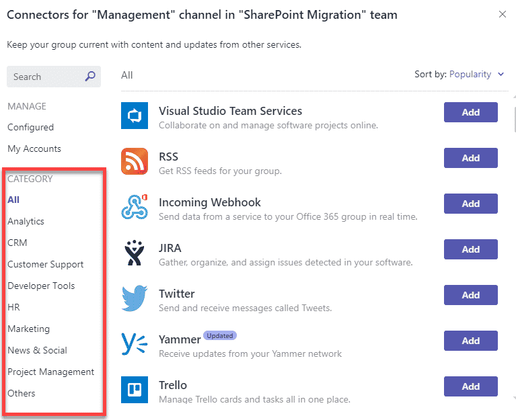Click the Trello connector title
The image size is (516, 420).
click(173, 385)
